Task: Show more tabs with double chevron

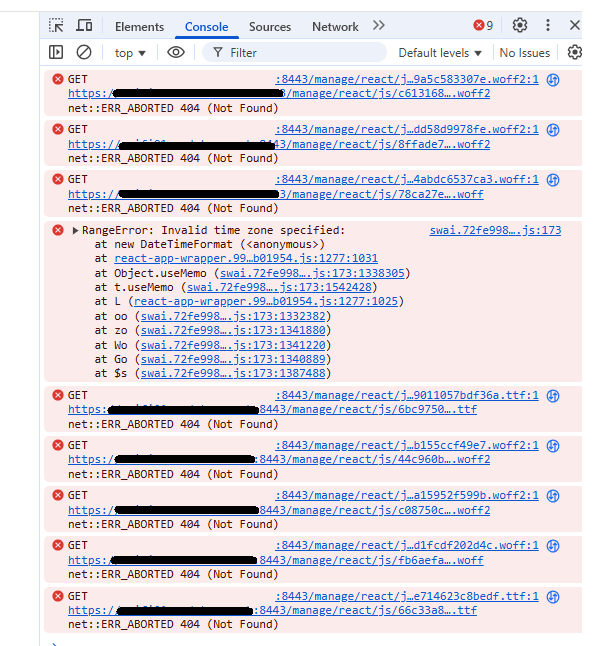Action: pos(378,26)
